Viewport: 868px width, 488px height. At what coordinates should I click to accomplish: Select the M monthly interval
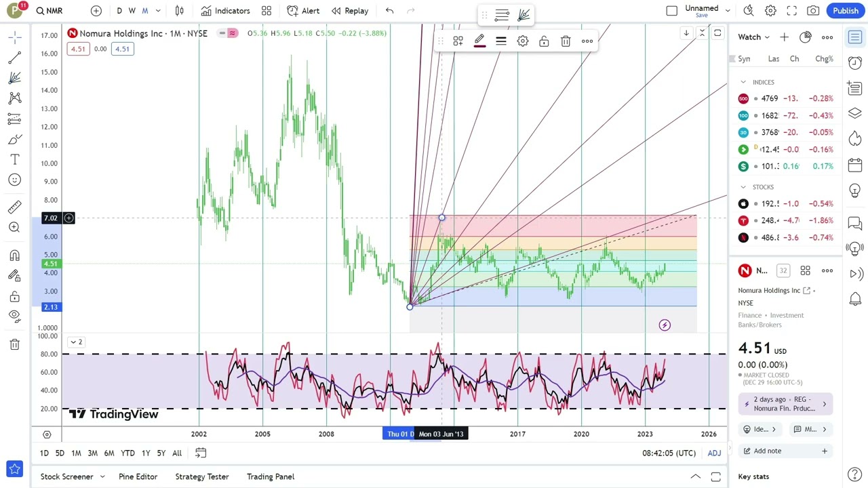click(145, 11)
